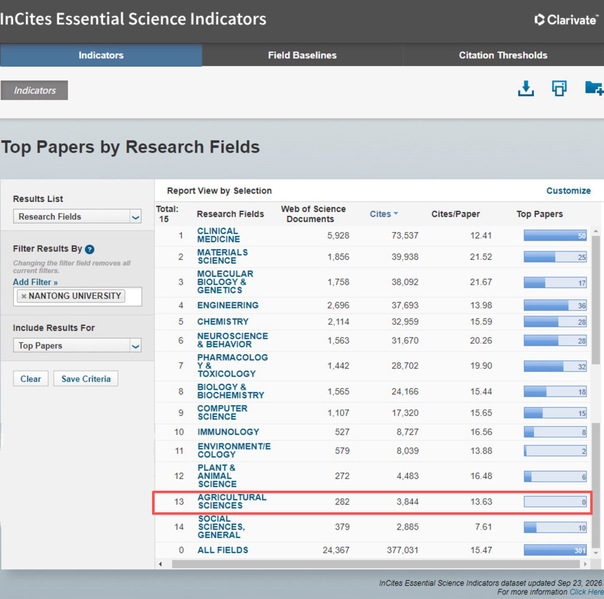Click All Fields top papers bar showing 301
604x599 pixels.
(x=555, y=550)
